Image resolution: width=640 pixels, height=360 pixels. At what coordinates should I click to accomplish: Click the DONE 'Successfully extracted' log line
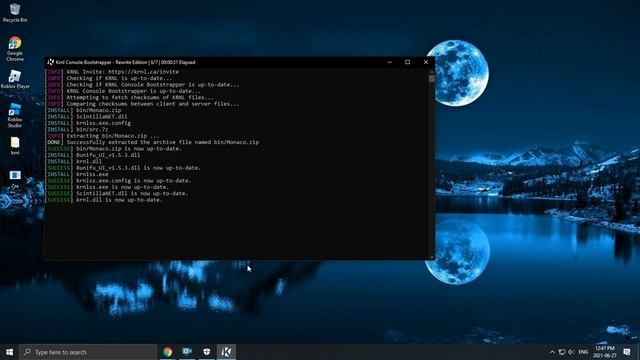click(152, 142)
